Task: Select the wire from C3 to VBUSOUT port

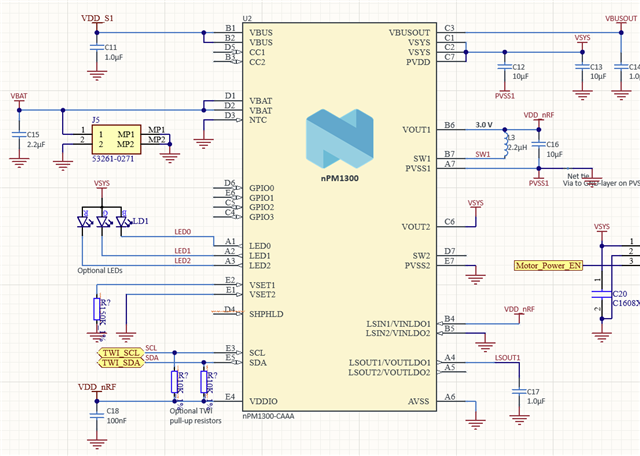Action: pos(543,33)
